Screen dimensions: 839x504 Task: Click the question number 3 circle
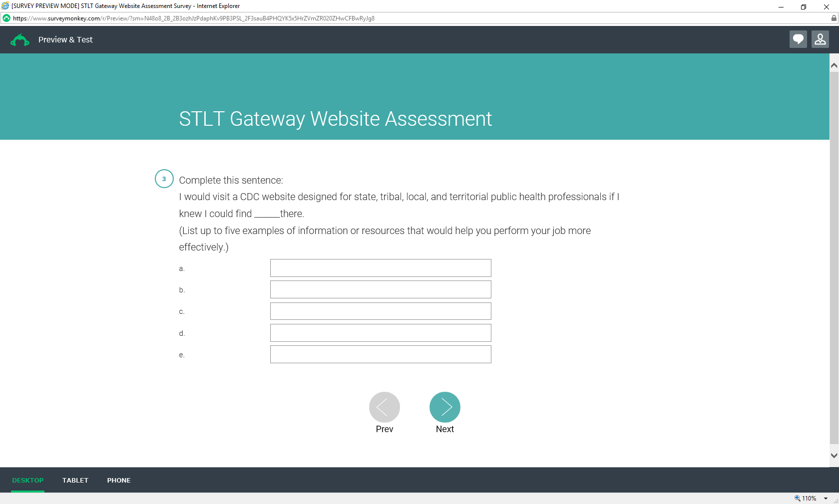(164, 179)
